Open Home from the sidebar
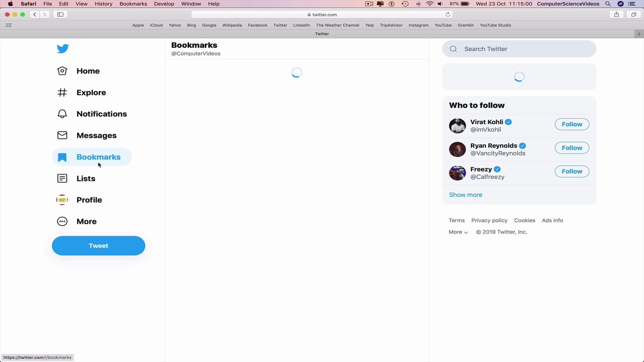This screenshot has height=362, width=644. (x=78, y=71)
